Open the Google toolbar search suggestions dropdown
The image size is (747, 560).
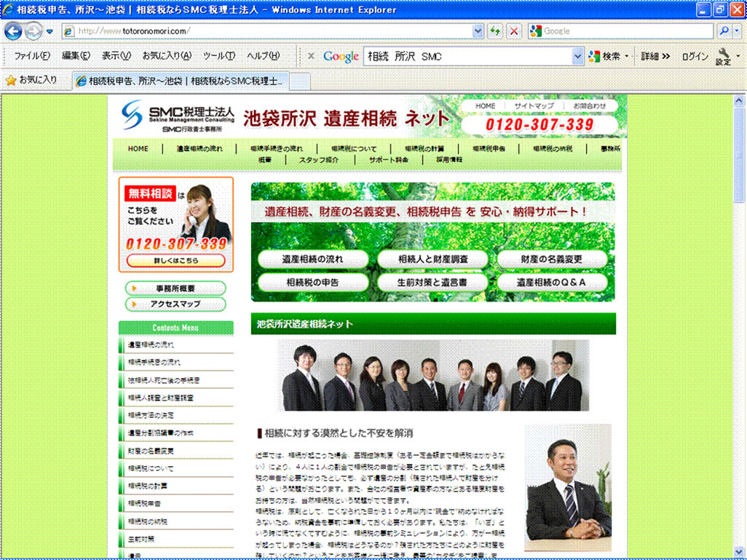[x=578, y=56]
